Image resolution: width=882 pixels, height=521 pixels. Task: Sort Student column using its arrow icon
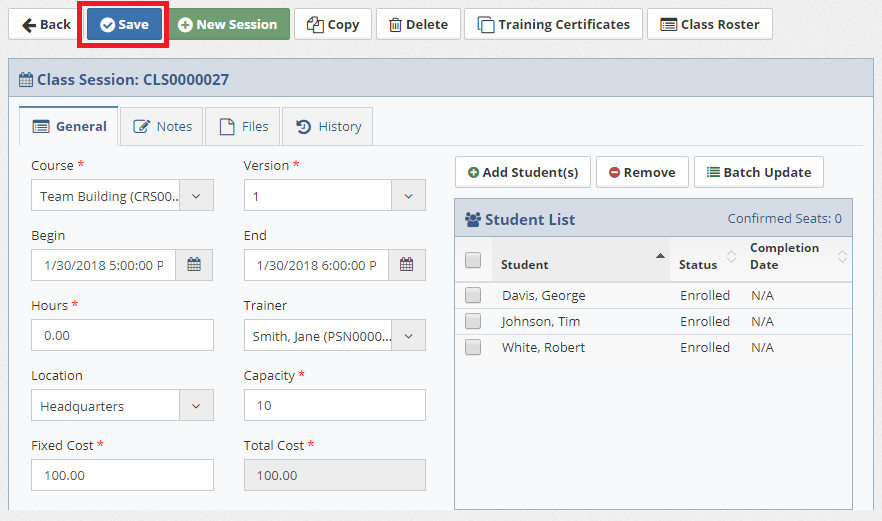point(660,257)
